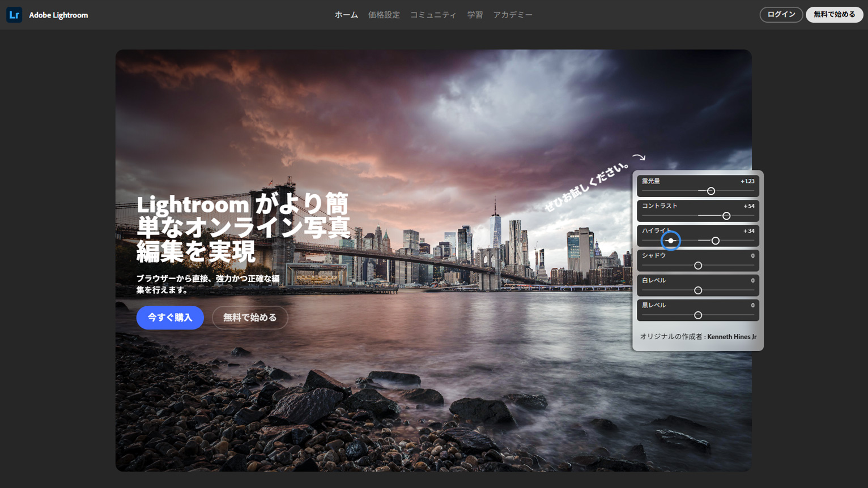
Task: Click 無料で始める in the top bar
Action: pos(835,15)
